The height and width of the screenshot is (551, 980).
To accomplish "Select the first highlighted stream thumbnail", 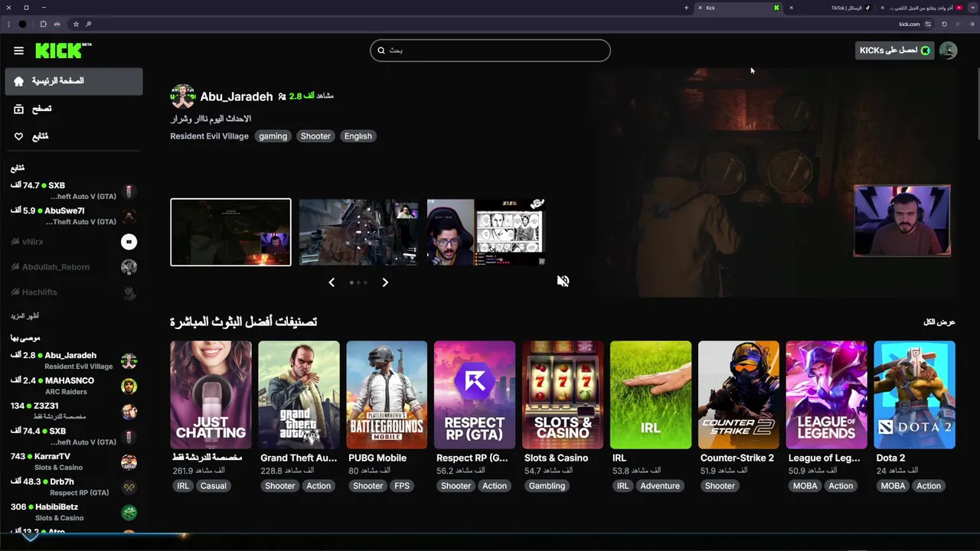I will coord(230,232).
